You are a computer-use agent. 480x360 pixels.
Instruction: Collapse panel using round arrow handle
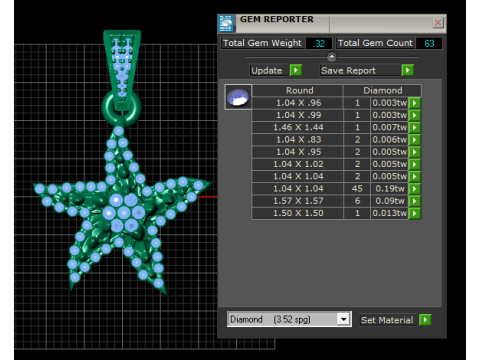[332, 57]
